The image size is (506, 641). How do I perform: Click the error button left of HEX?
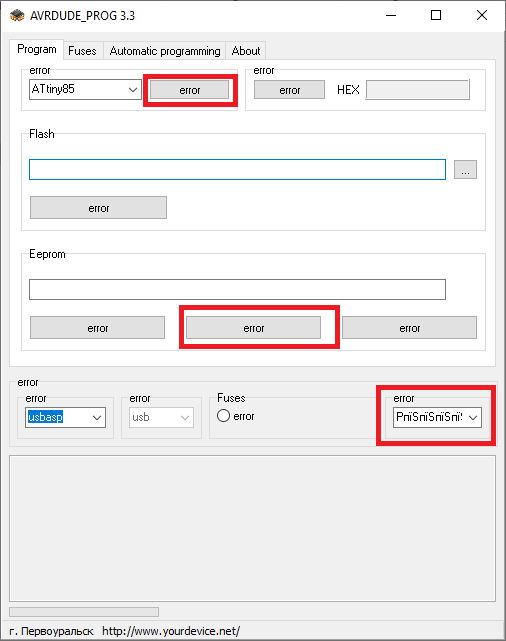[x=289, y=90]
